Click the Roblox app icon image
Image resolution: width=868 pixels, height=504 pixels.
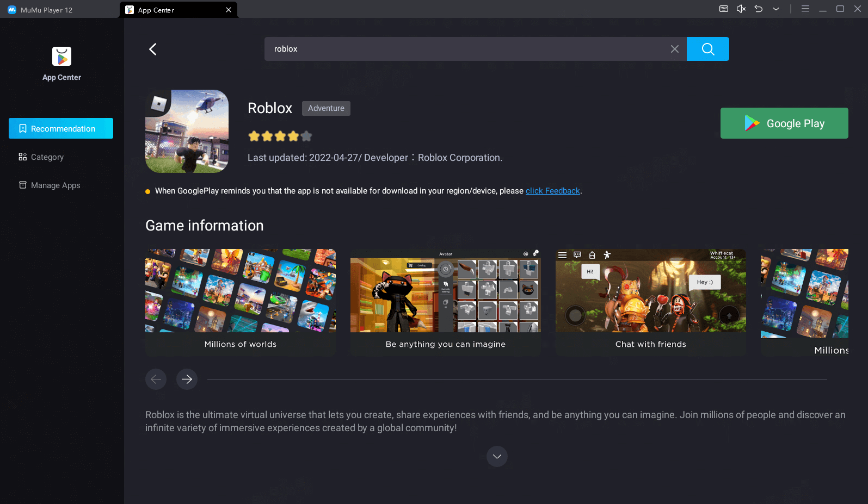187,131
